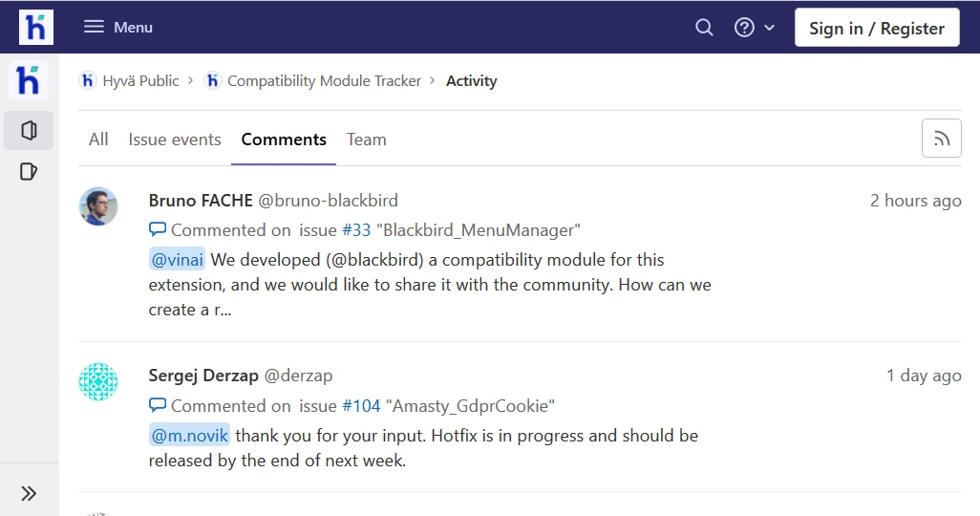Expand the collapsed sidebar
The width and height of the screenshot is (980, 516).
point(29,493)
